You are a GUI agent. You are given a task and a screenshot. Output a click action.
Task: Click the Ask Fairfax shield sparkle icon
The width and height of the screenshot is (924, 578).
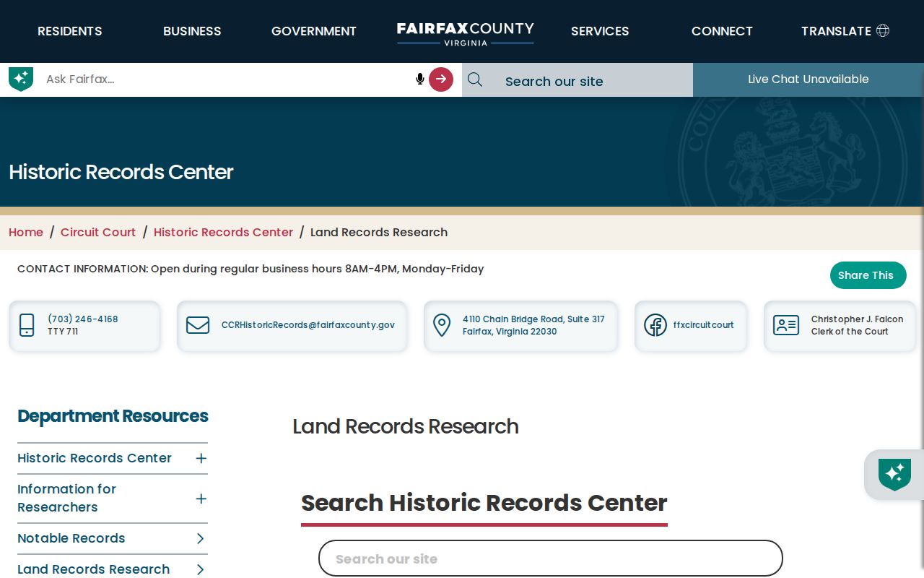pos(21,79)
